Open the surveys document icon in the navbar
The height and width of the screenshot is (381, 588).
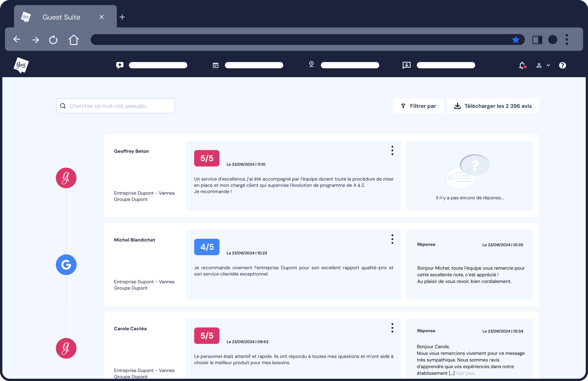[215, 65]
